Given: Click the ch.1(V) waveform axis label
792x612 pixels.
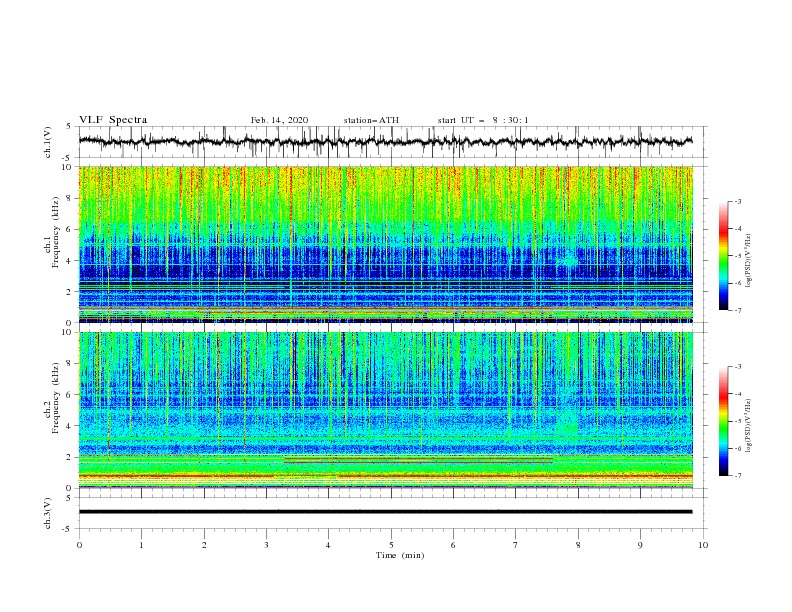Looking at the screenshot, I should 48,142.
